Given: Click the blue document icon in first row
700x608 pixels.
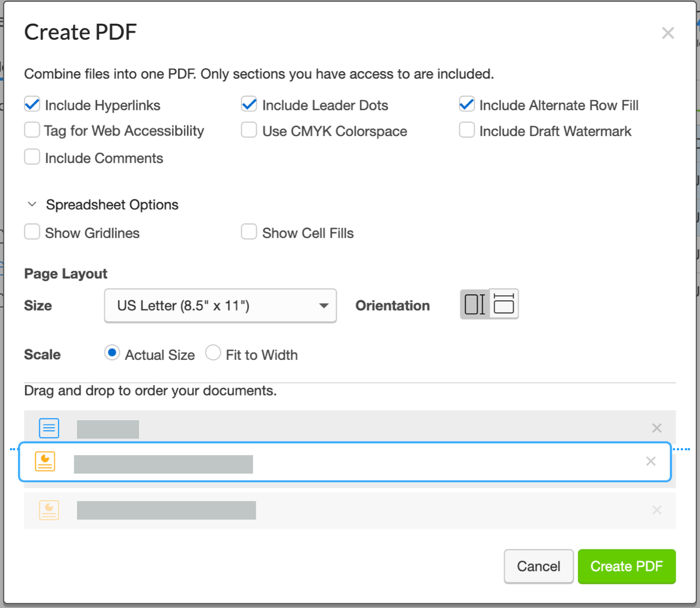Looking at the screenshot, I should pyautogui.click(x=49, y=428).
